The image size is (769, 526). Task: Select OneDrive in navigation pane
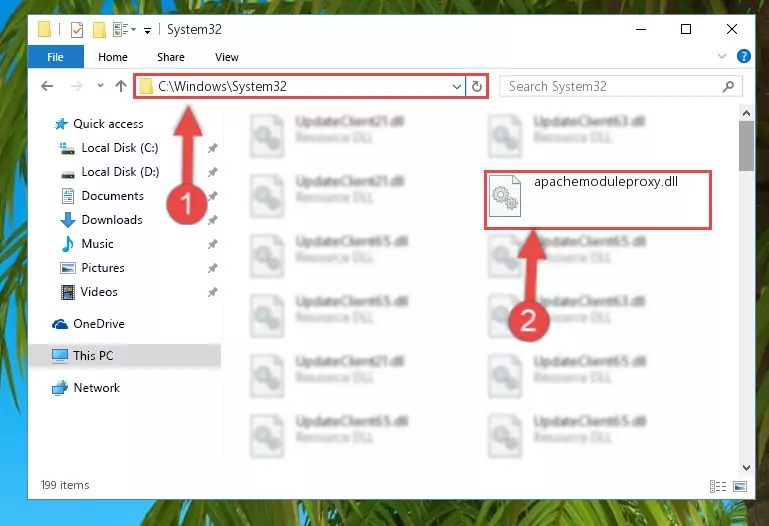click(x=88, y=324)
